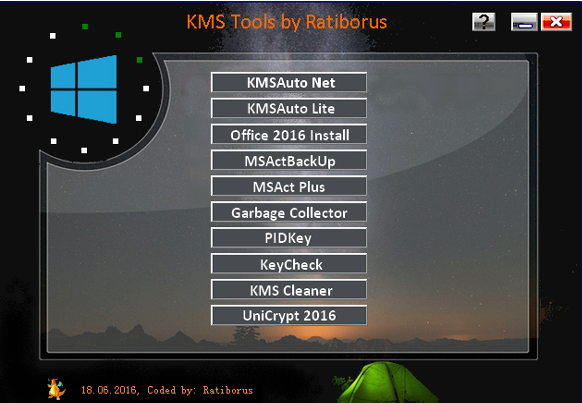The image size is (582, 403).
Task: Click the question mark help icon
Action: (484, 22)
